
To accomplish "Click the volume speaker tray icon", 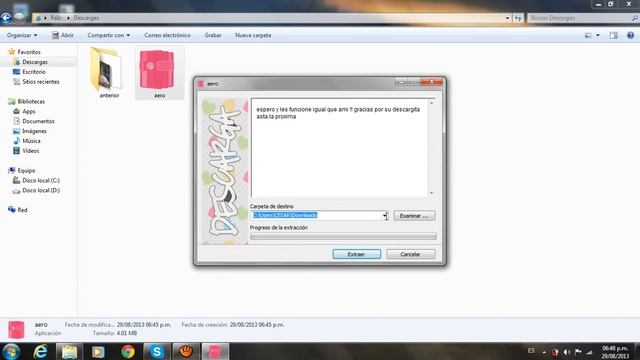I will click(567, 352).
